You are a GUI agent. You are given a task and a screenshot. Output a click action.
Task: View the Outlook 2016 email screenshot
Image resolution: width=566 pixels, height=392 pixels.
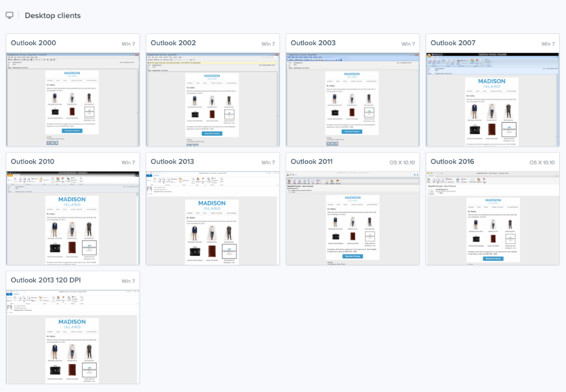(x=492, y=218)
